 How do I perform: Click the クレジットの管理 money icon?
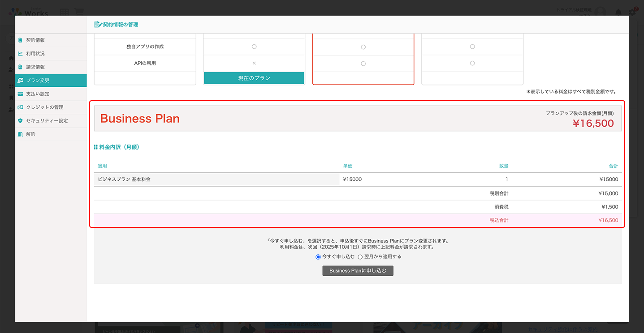pyautogui.click(x=20, y=107)
